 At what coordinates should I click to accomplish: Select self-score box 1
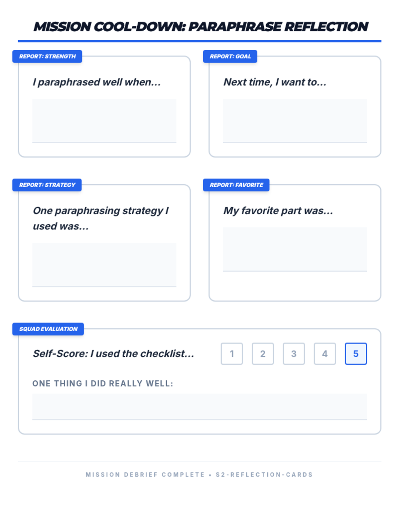232,354
